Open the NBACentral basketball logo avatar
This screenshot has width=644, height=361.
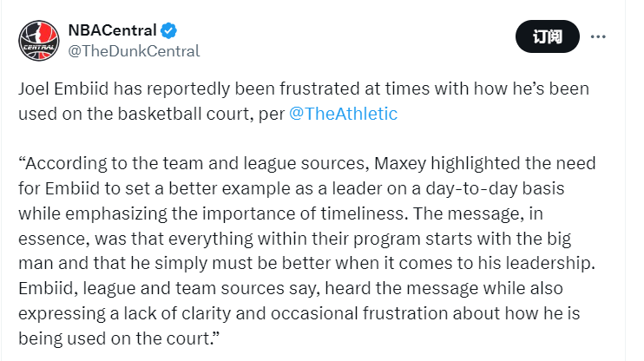click(x=39, y=41)
